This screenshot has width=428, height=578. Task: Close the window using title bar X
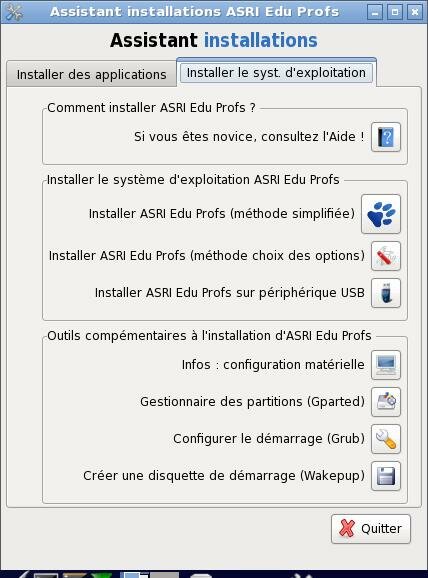click(x=415, y=12)
